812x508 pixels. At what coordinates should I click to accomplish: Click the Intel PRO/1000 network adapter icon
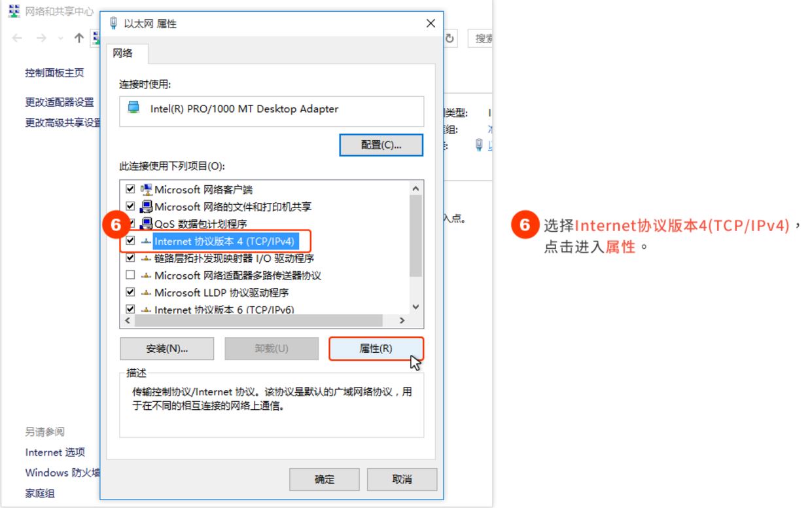click(x=134, y=109)
